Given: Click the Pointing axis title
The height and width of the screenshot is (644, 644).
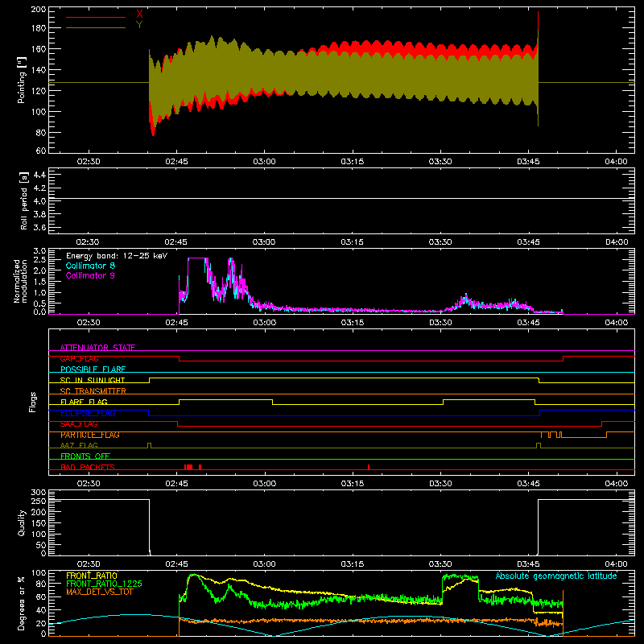Looking at the screenshot, I should click(22, 80).
